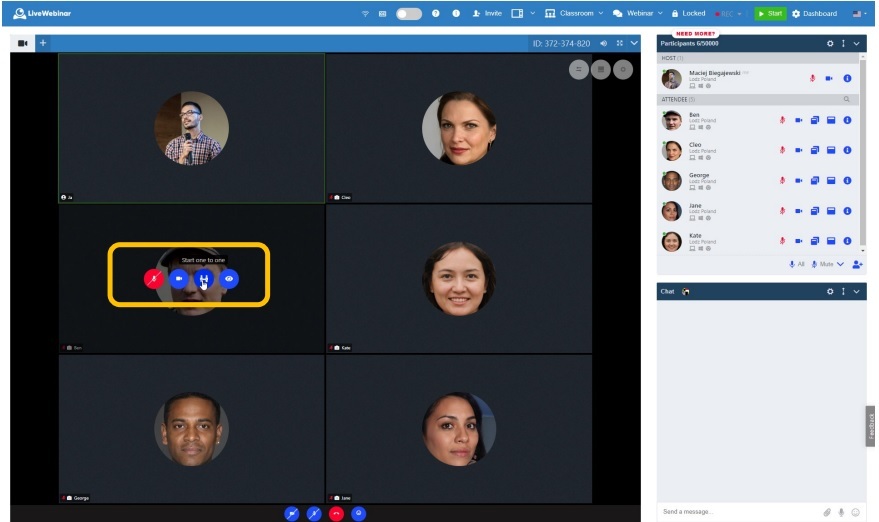This screenshot has width=879, height=522.
Task: Click the red hang up button in bottom bar
Action: point(336,513)
